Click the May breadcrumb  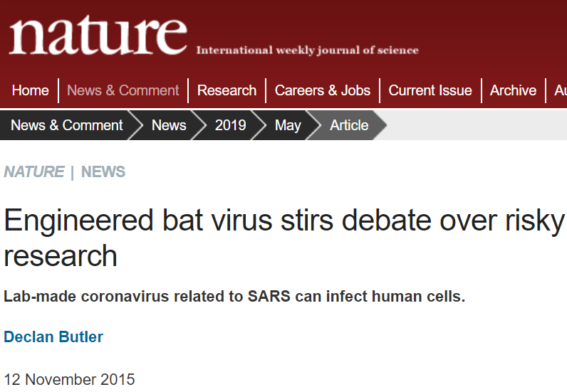coord(288,125)
